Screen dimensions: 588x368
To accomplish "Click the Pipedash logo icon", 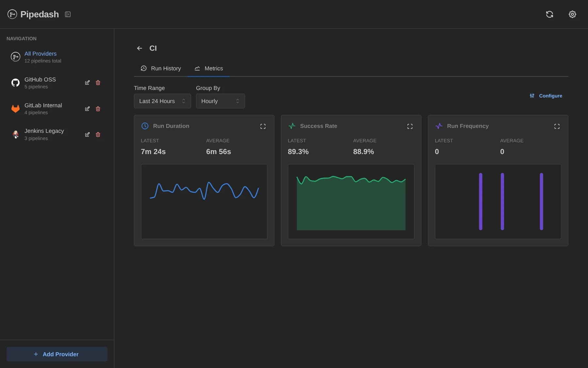I will [12, 14].
